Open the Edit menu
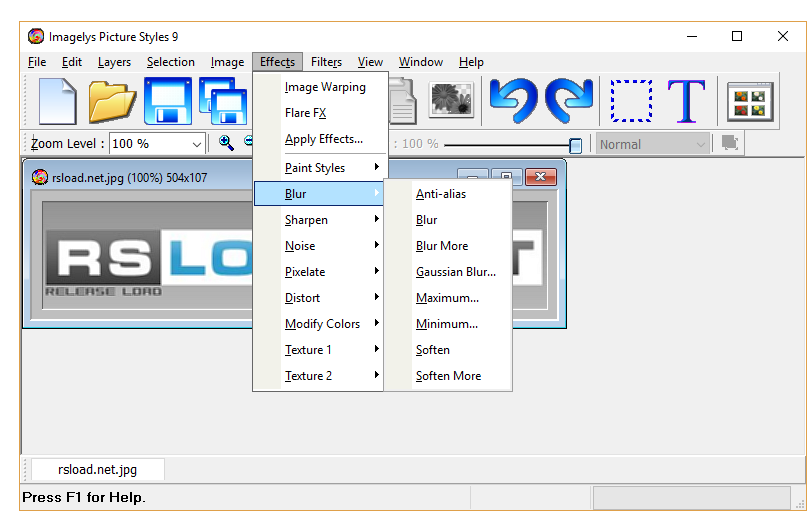The height and width of the screenshot is (522, 812). (x=71, y=62)
